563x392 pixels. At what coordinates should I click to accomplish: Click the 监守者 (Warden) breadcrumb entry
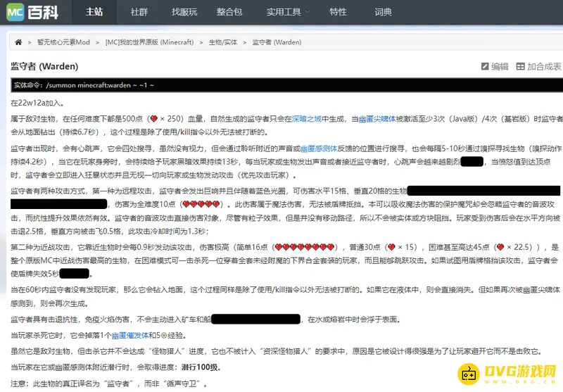(x=277, y=42)
